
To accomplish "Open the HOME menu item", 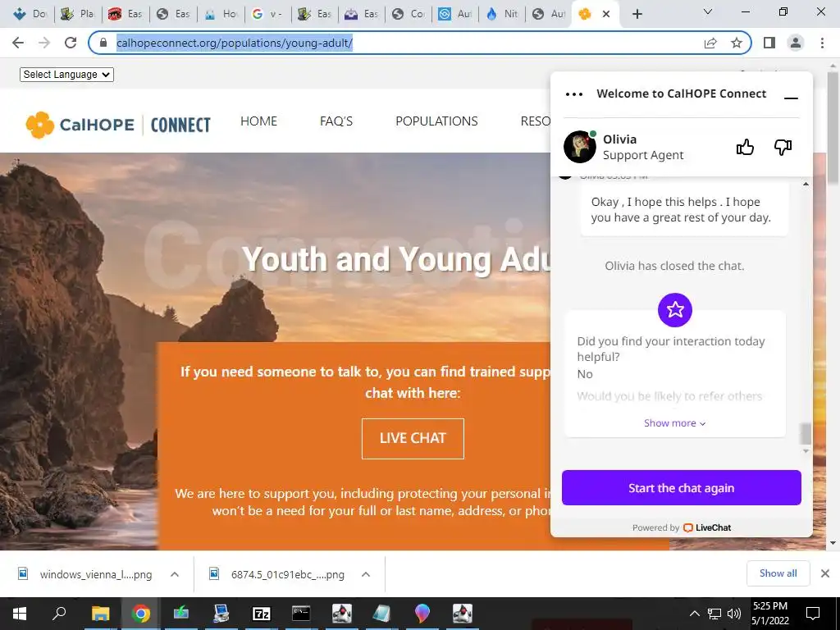I will click(x=258, y=121).
